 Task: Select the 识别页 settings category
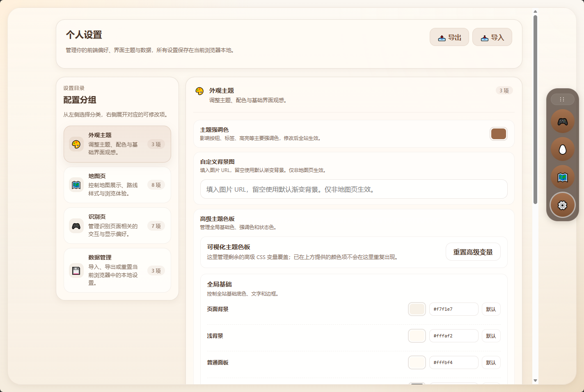(117, 226)
